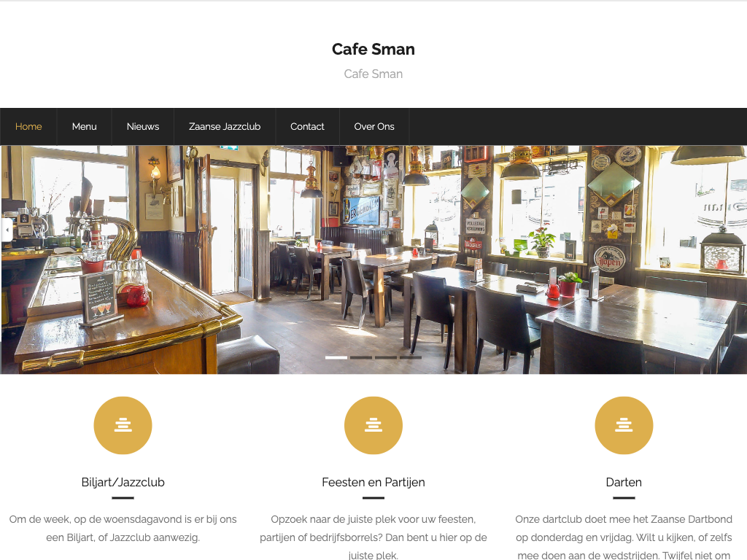The height and width of the screenshot is (560, 747).
Task: Click the Biljart/Jazzclub heading
Action: pyautogui.click(x=123, y=483)
